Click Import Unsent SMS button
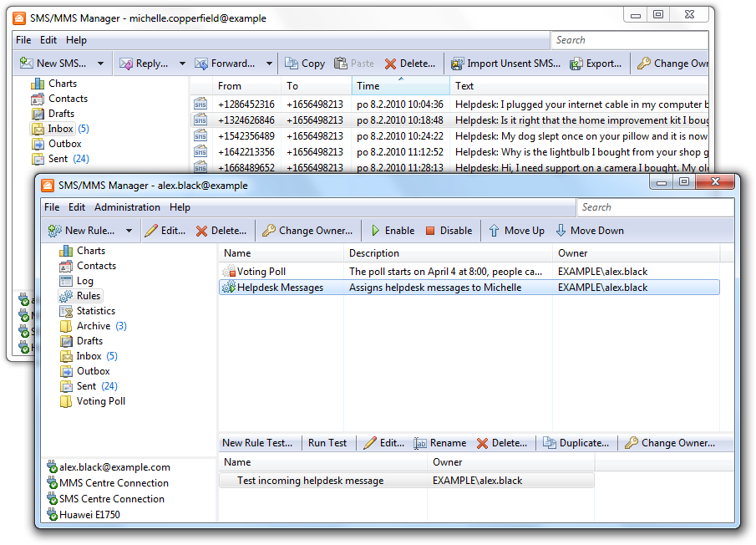Image resolution: width=756 pixels, height=545 pixels. point(505,64)
